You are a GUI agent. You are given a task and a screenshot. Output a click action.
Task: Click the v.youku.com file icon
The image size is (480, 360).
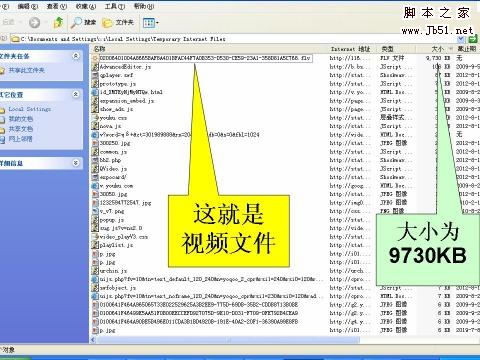(x=95, y=186)
